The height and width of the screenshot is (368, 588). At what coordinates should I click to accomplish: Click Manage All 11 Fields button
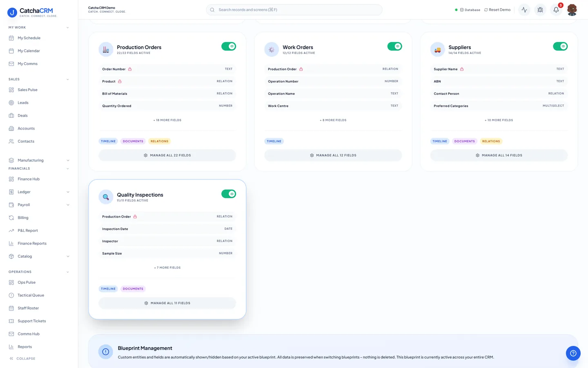[167, 303]
